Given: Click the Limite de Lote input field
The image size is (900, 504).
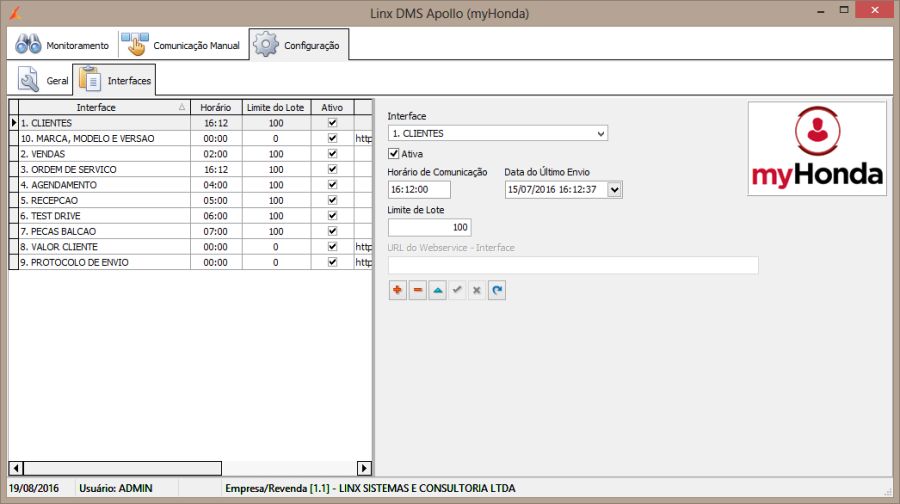Looking at the screenshot, I should click(x=429, y=227).
